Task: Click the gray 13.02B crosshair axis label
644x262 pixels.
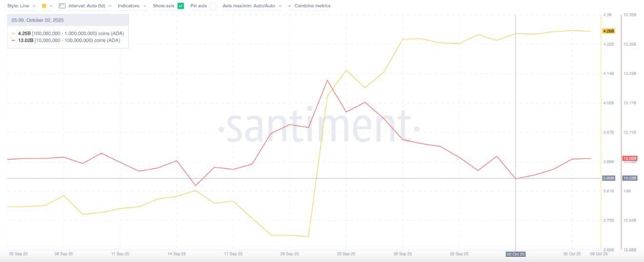Action: (629, 178)
